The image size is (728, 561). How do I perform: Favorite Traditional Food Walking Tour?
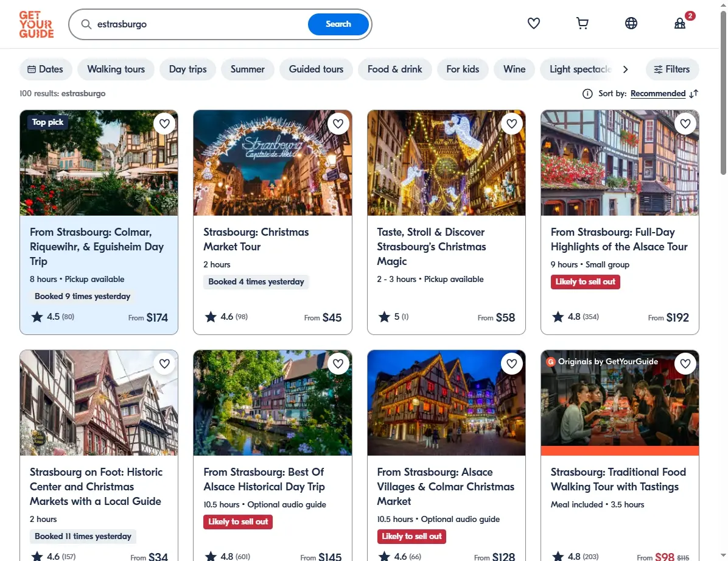[685, 364]
